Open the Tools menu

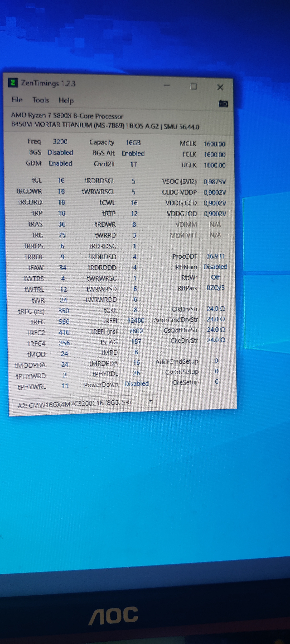tap(41, 100)
